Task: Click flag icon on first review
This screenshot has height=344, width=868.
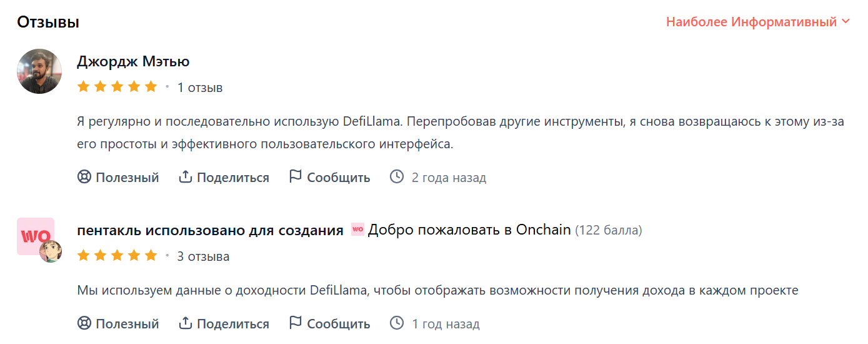Action: [296, 177]
